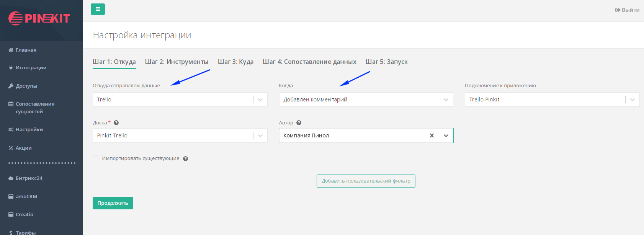Open Доступы in the sidebar
The width and height of the screenshot is (644, 235).
[x=26, y=86]
